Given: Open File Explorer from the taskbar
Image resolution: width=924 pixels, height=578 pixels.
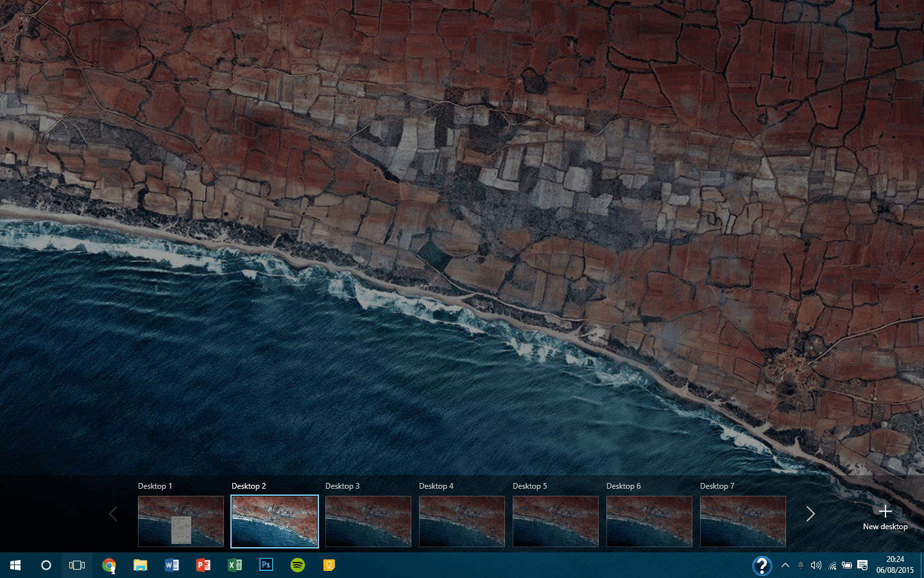Looking at the screenshot, I should coord(140,565).
